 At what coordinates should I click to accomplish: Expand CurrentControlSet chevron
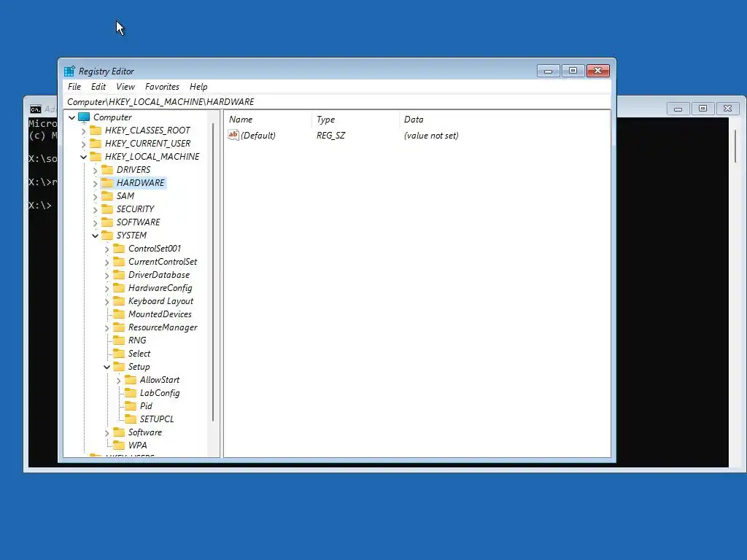pos(107,262)
